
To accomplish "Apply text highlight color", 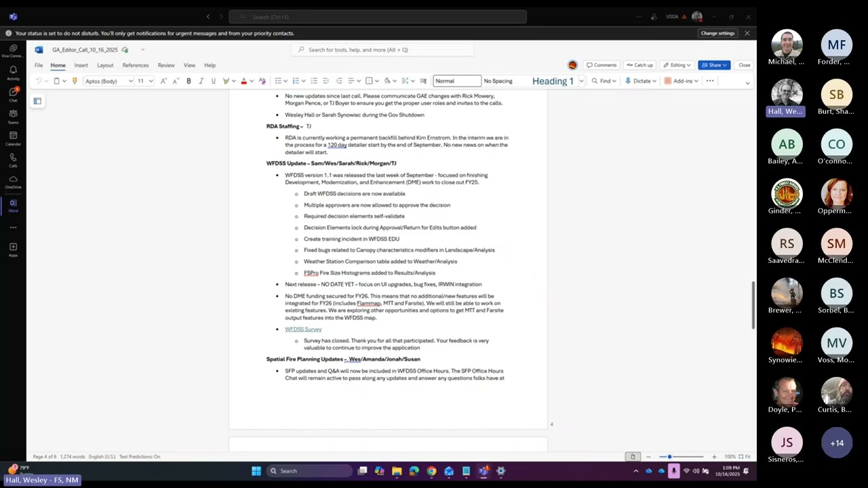I will (x=226, y=81).
